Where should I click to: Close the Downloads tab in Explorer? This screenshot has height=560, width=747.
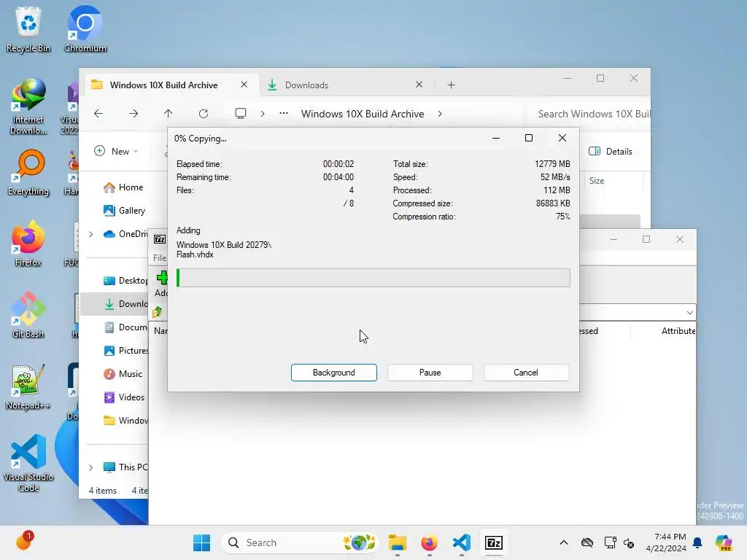point(419,85)
